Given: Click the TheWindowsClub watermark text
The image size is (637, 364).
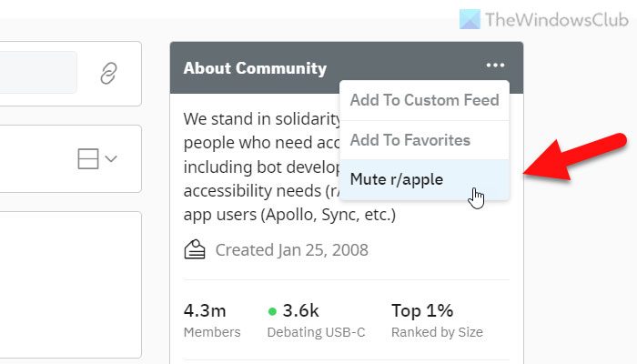Looking at the screenshot, I should (x=556, y=21).
